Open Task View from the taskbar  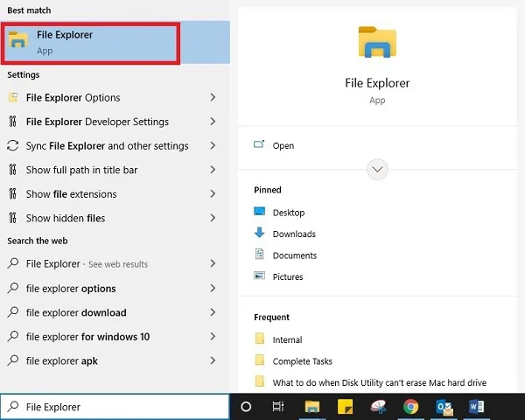click(278, 407)
